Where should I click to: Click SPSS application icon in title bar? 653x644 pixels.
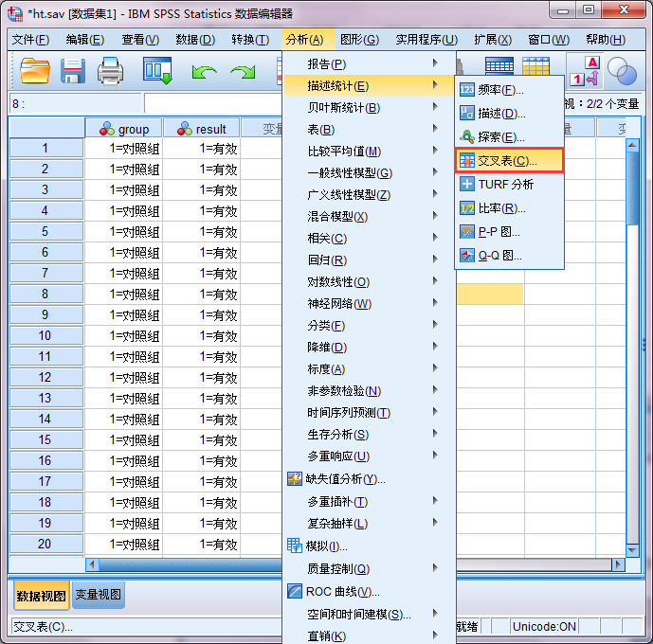coord(15,13)
